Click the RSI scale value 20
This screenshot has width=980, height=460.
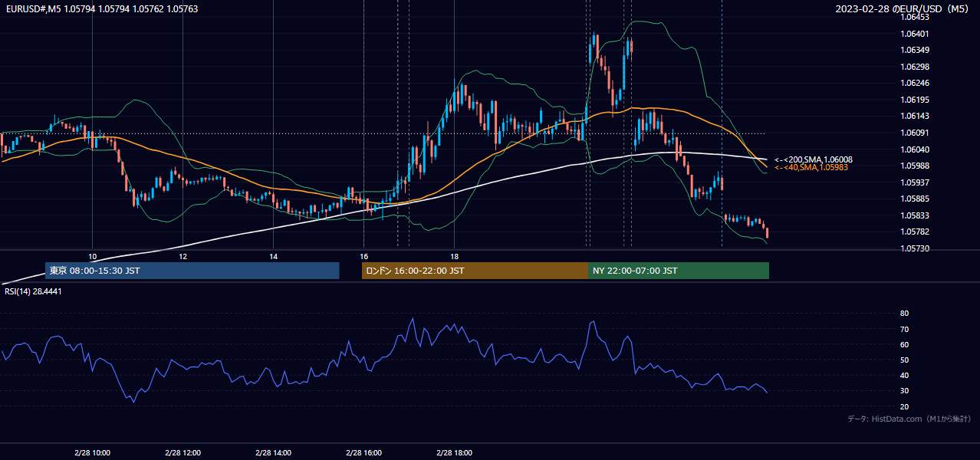(x=904, y=406)
